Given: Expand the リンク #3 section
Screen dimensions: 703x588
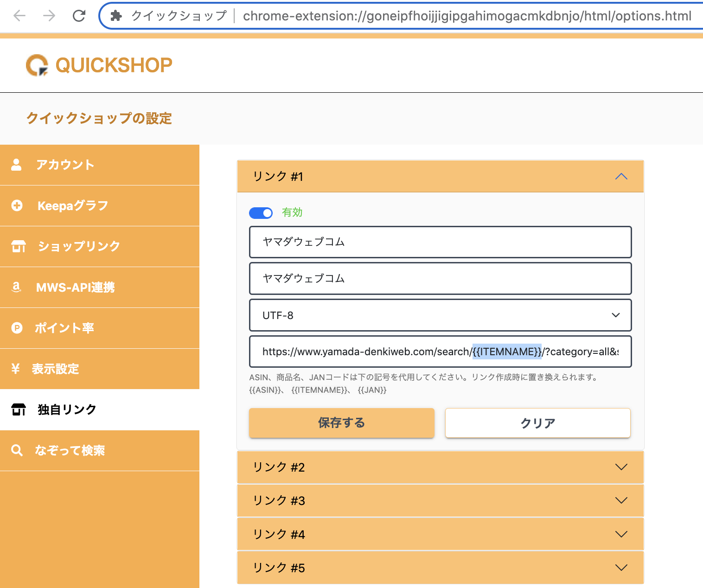Looking at the screenshot, I should (x=441, y=501).
